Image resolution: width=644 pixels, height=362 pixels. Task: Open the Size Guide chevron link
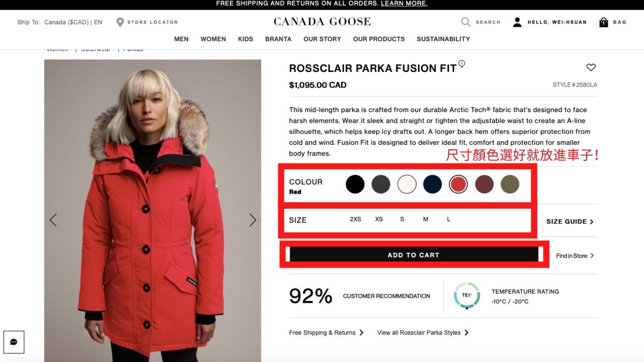pos(570,222)
